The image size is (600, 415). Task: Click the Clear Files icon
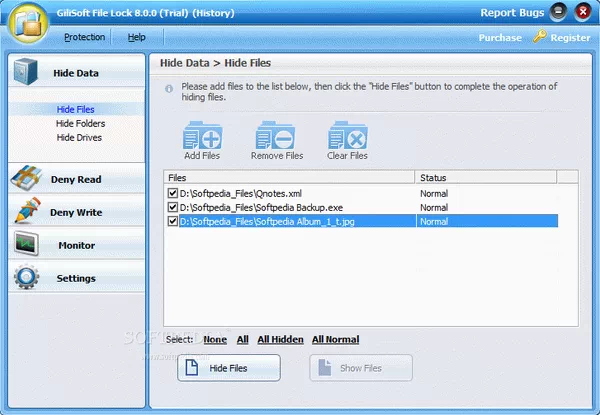(x=347, y=135)
